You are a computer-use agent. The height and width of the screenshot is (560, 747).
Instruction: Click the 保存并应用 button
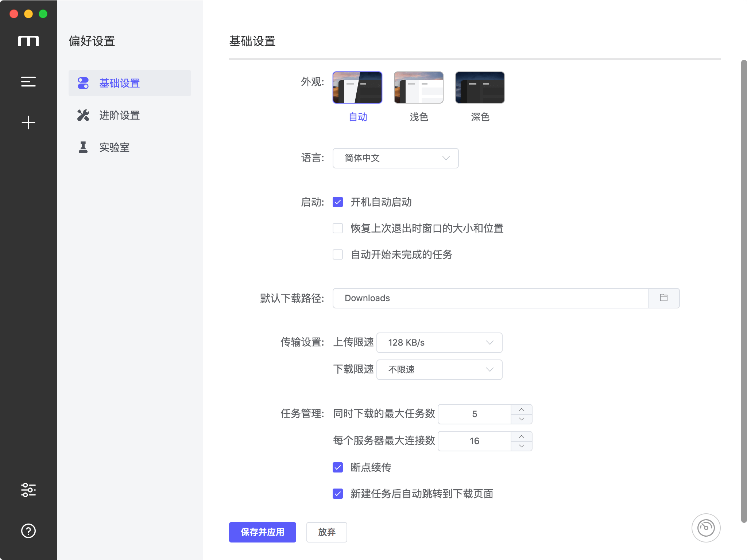pyautogui.click(x=263, y=532)
